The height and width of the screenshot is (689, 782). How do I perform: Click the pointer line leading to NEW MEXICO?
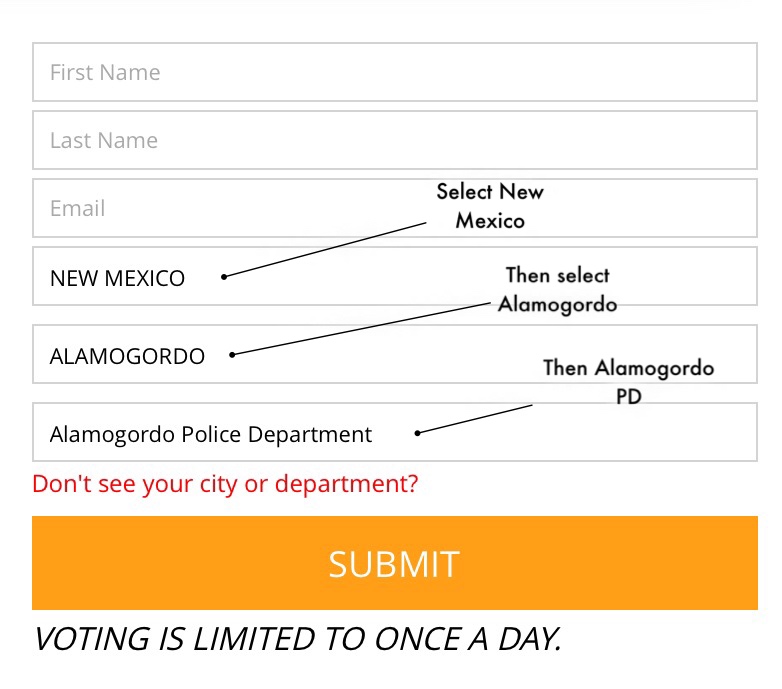click(x=325, y=250)
